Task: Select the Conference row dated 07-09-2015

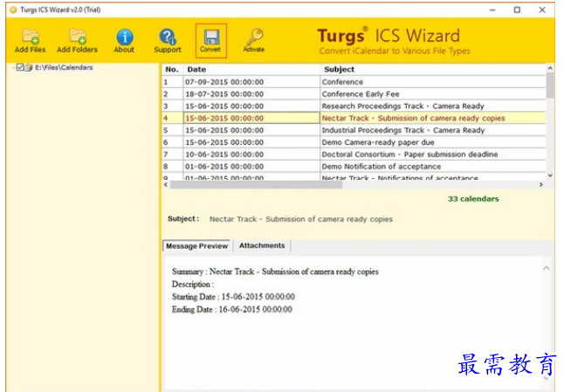Action: click(x=354, y=82)
